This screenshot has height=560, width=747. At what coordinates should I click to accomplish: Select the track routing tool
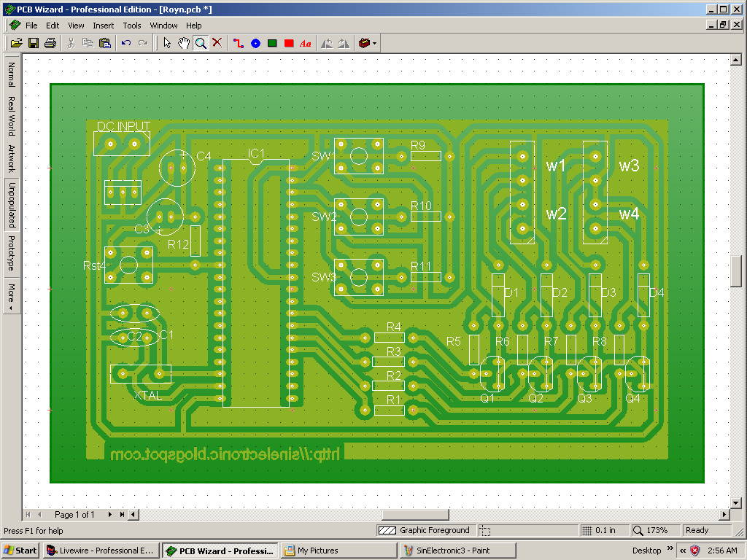(x=238, y=42)
